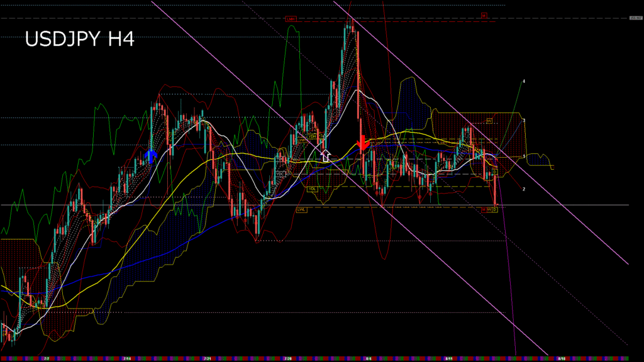
Task: Click the 7/28 date on the time axis
Action: [287, 359]
